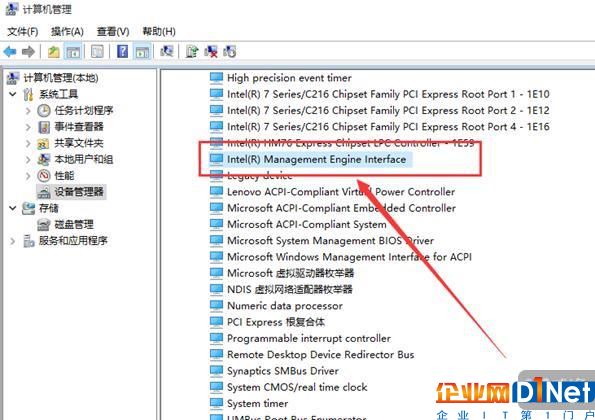Click the Uninstall device red X icon

click(x=211, y=51)
